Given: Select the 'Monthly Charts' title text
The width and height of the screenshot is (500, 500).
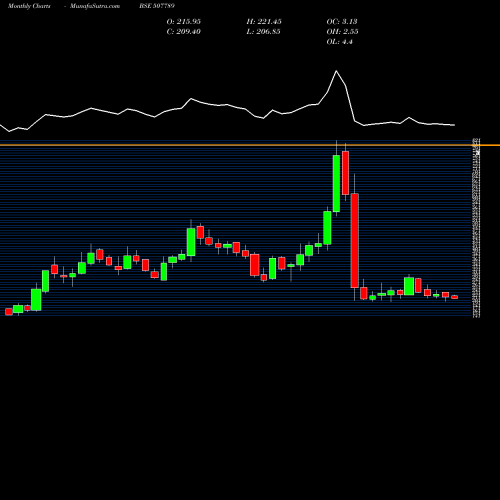Looking at the screenshot, I should click(x=29, y=6).
